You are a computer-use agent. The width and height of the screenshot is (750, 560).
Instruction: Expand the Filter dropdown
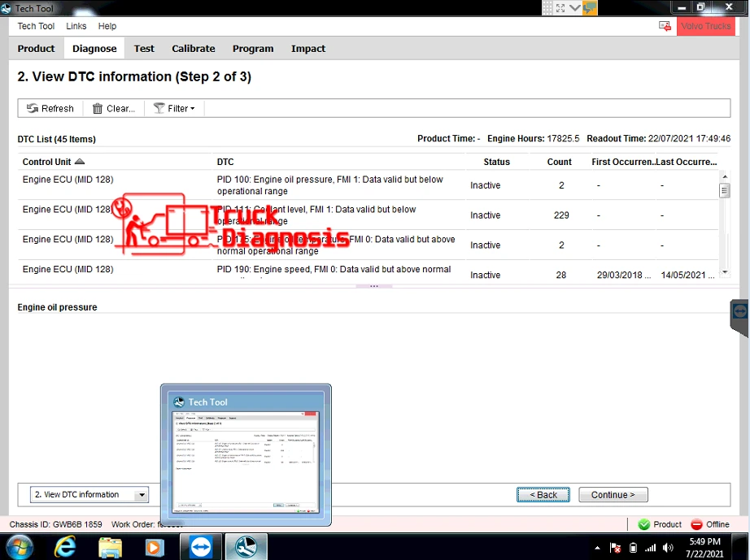pos(174,108)
